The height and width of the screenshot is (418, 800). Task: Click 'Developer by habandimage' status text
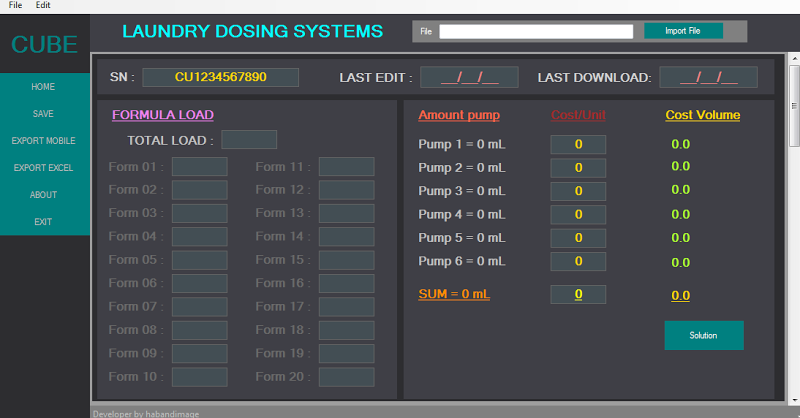point(146,413)
